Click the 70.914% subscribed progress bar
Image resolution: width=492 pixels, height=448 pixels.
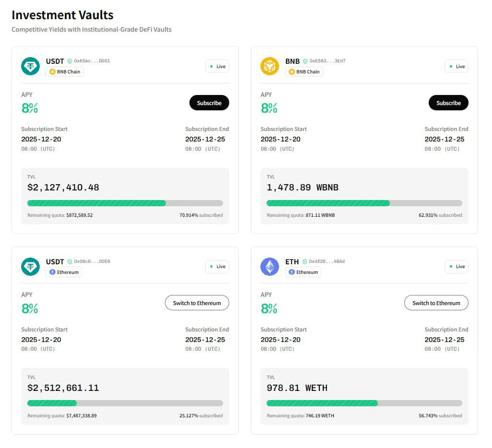(125, 203)
